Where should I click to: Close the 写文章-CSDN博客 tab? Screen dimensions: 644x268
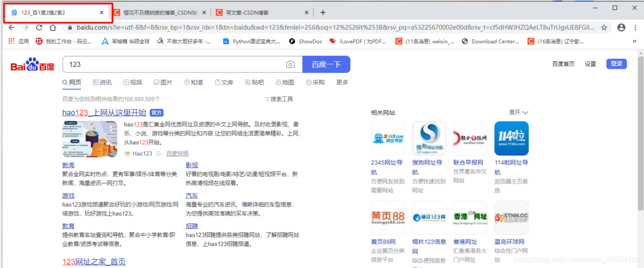tap(307, 13)
